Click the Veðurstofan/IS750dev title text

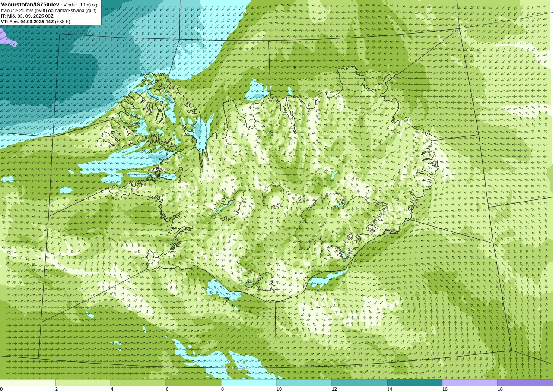[x=30, y=4]
